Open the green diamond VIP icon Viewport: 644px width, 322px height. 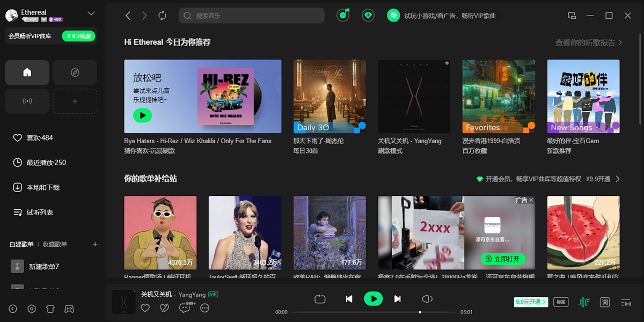click(368, 16)
